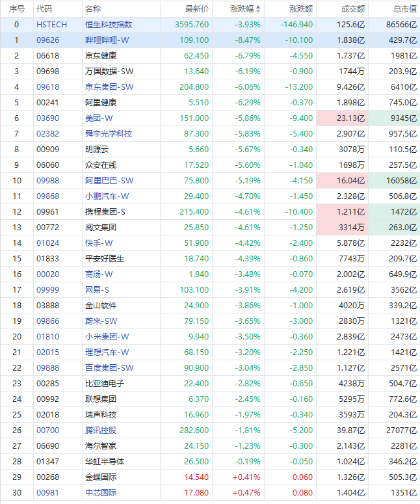This screenshot has height=504, width=420.
Task: Select 金蝶国际 row name
Action: pyautogui.click(x=101, y=477)
